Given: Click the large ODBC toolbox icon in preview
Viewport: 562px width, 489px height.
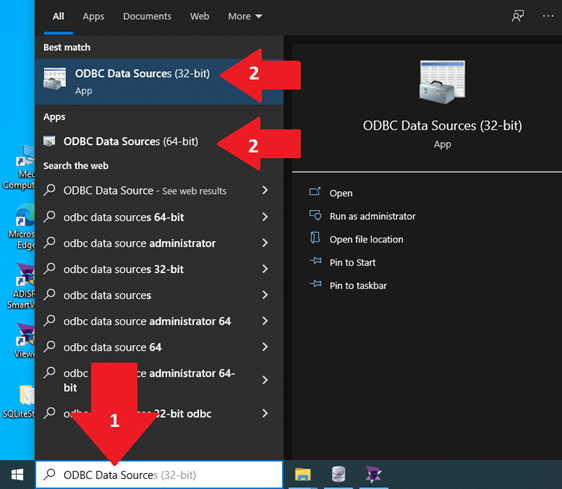Looking at the screenshot, I should [442, 82].
